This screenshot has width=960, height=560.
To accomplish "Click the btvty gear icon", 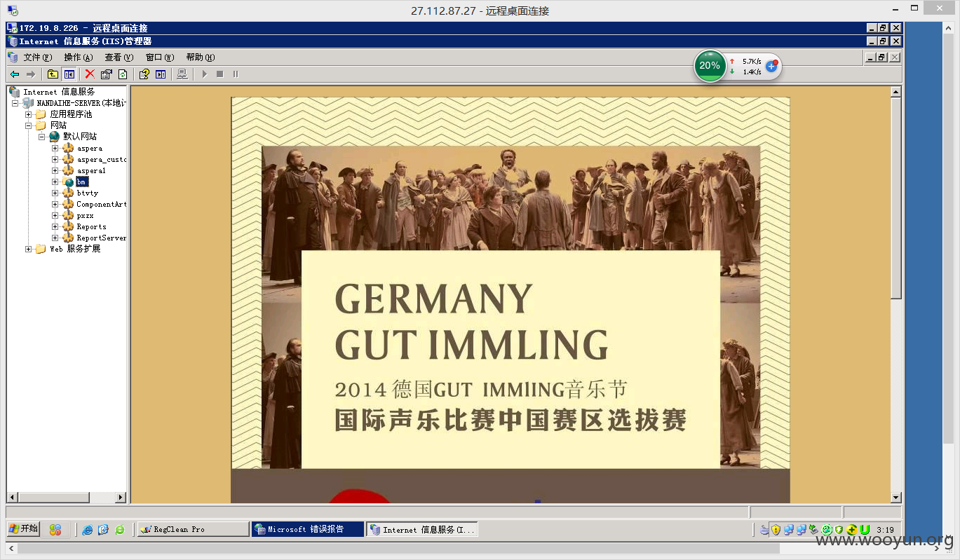I will point(68,193).
